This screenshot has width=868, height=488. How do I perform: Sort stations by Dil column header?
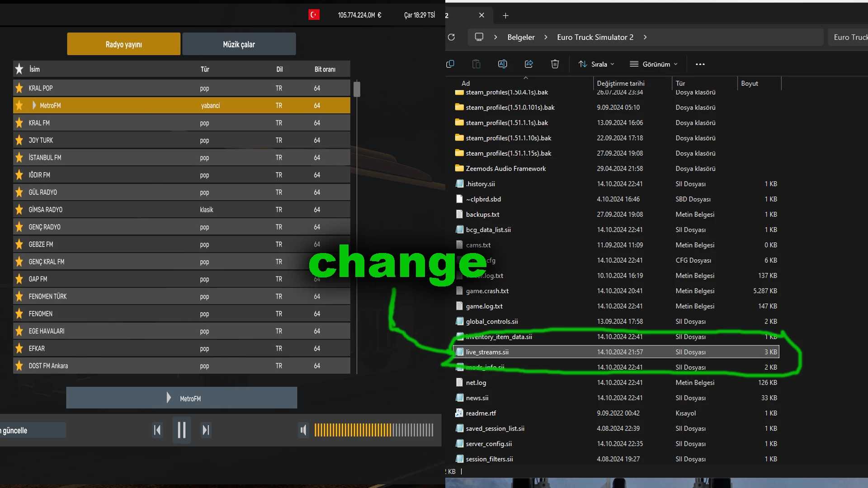279,69
